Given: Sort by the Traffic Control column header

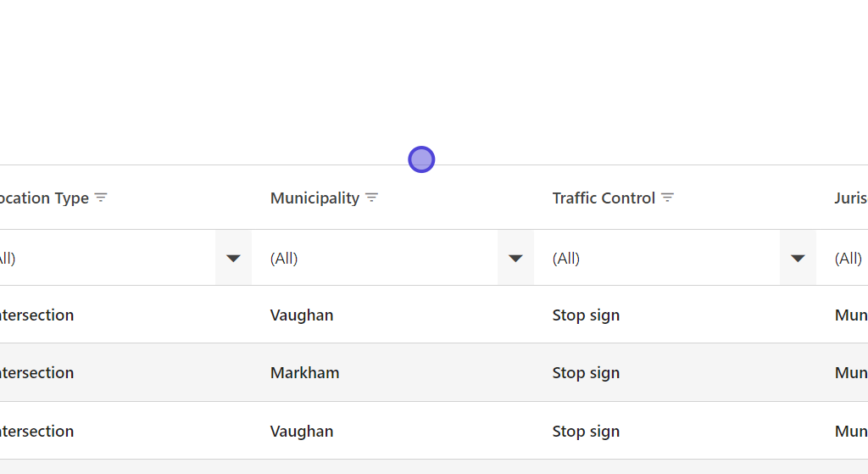Looking at the screenshot, I should [x=604, y=198].
